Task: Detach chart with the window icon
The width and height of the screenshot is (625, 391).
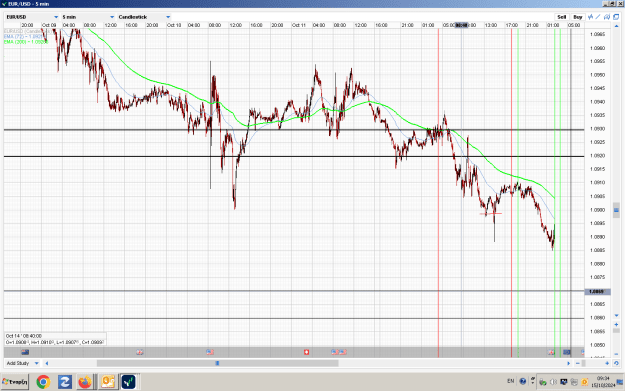Action: click(616, 17)
